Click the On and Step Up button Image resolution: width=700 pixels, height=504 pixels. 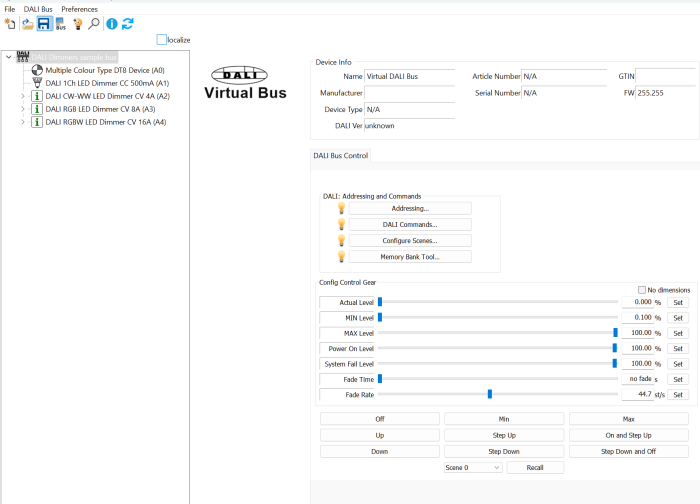629,435
